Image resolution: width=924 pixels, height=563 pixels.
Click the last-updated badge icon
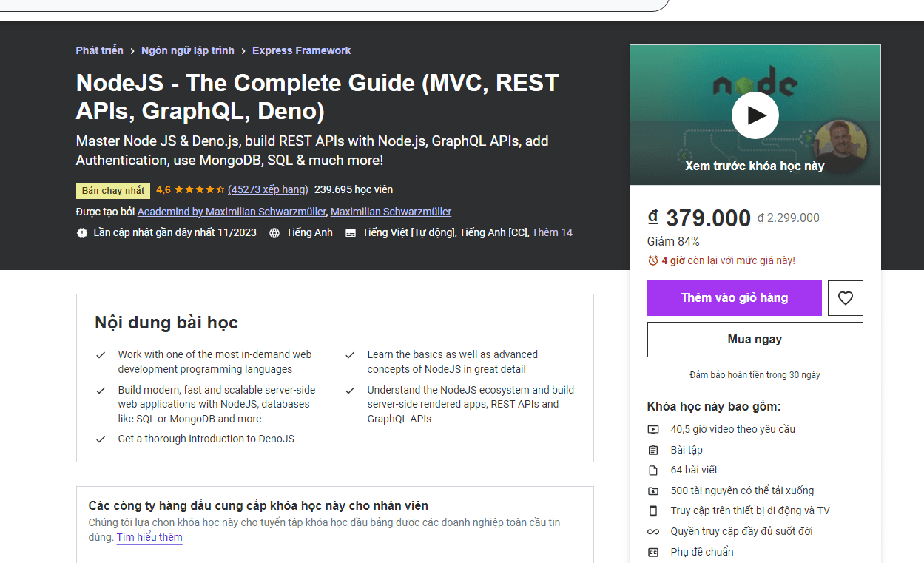(82, 233)
